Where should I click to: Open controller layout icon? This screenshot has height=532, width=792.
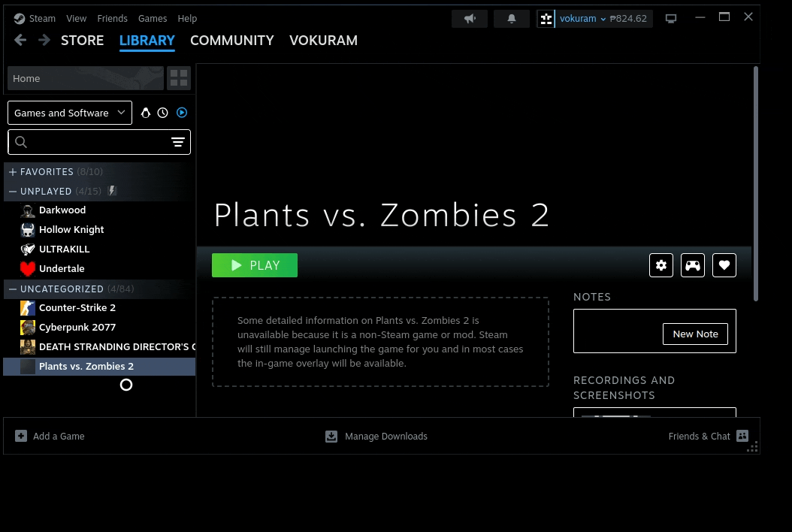[x=693, y=265]
